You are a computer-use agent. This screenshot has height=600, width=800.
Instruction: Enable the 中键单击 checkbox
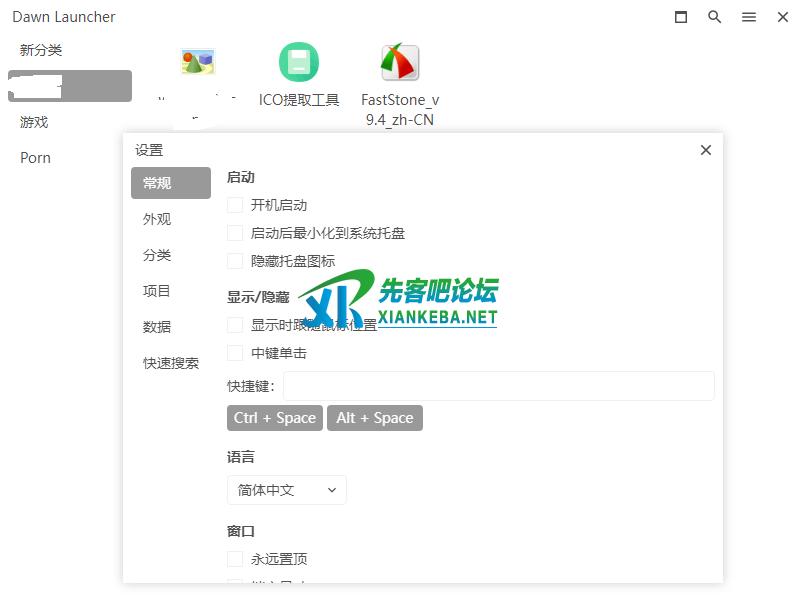click(x=235, y=353)
